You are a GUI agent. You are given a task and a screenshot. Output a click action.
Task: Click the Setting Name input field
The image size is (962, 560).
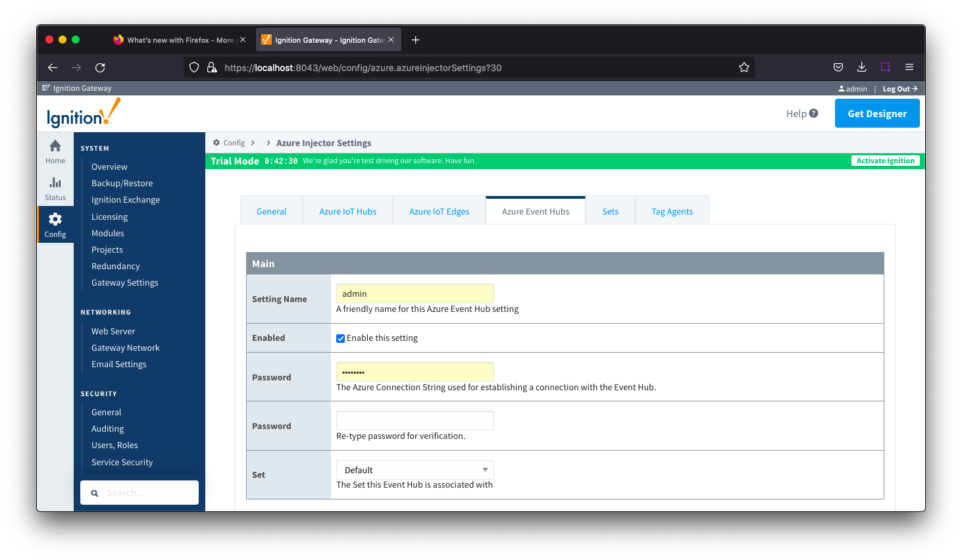415,293
